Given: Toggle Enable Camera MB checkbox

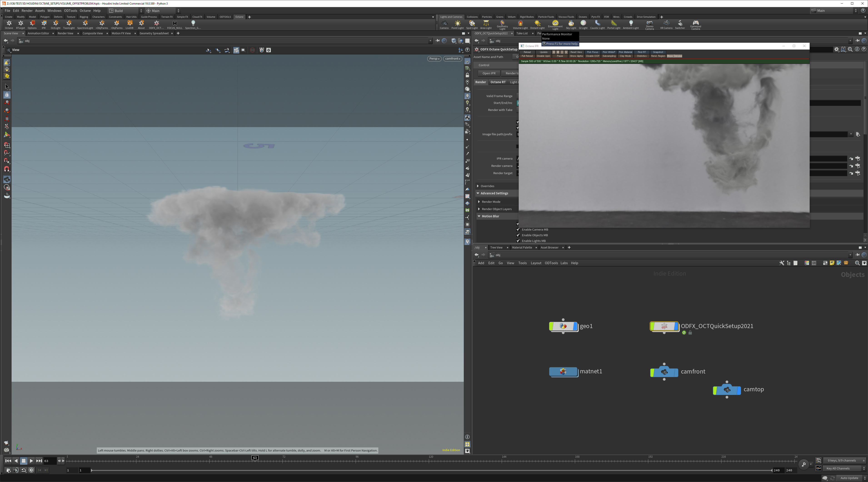Looking at the screenshot, I should pos(518,230).
